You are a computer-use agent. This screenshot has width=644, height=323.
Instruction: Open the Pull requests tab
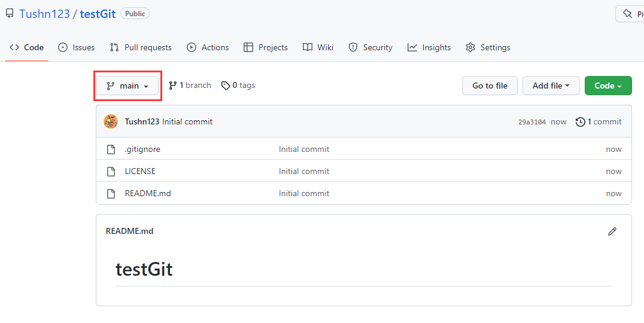(x=141, y=47)
